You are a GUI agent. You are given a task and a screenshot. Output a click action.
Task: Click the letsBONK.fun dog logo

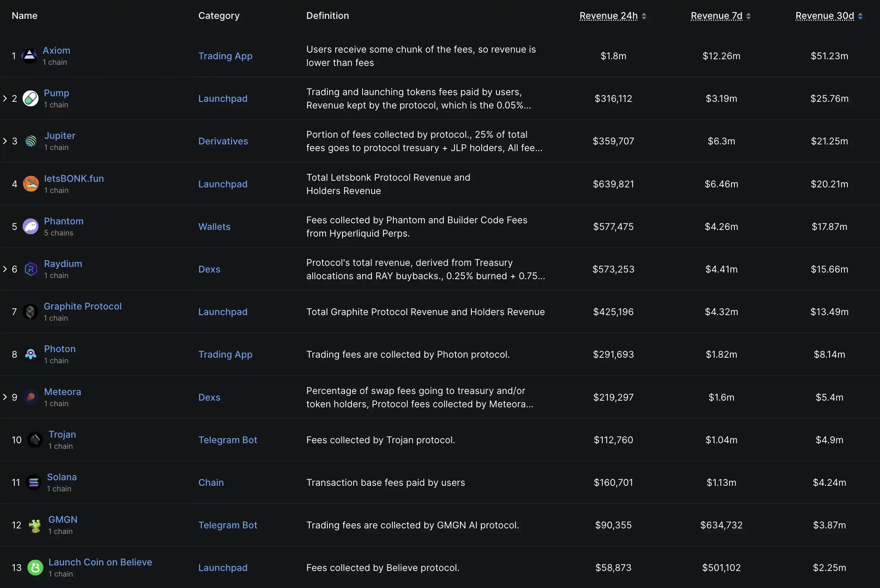pyautogui.click(x=31, y=184)
